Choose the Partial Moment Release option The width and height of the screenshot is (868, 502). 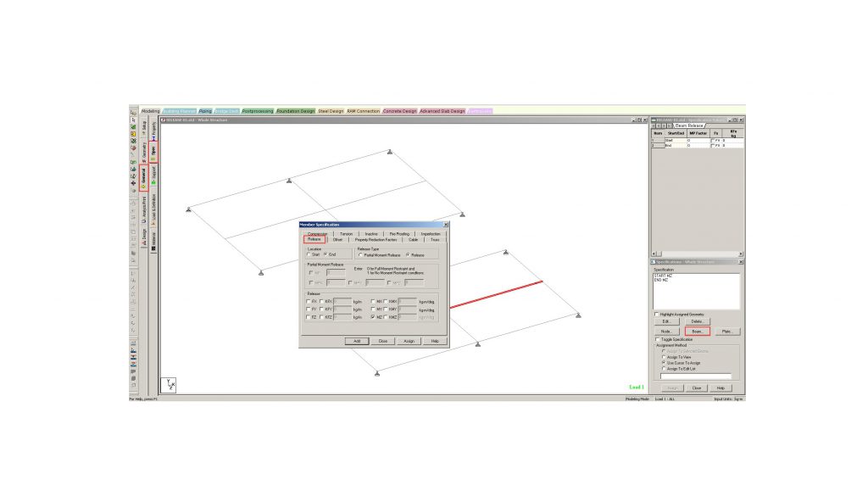tap(361, 254)
